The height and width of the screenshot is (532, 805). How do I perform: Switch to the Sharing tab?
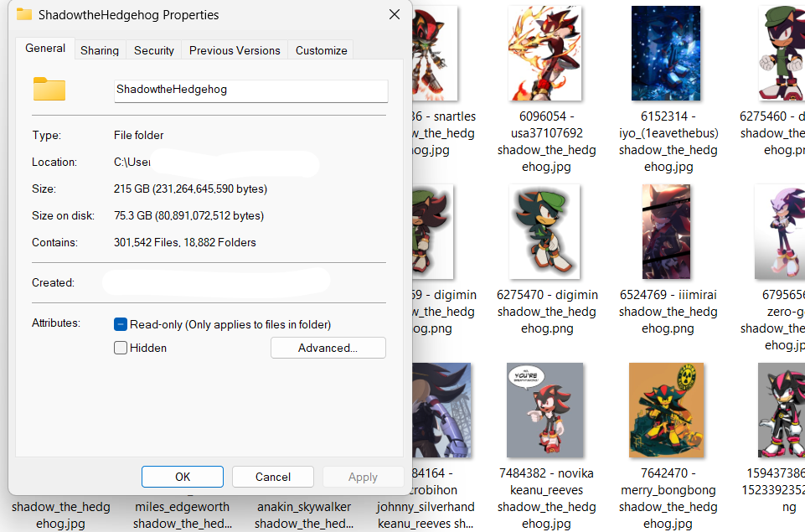point(100,50)
